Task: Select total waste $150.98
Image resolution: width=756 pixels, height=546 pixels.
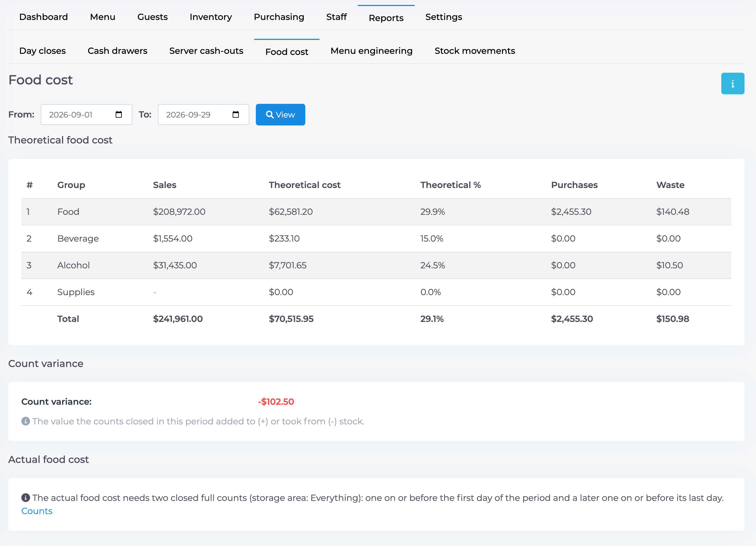Action: (x=673, y=319)
